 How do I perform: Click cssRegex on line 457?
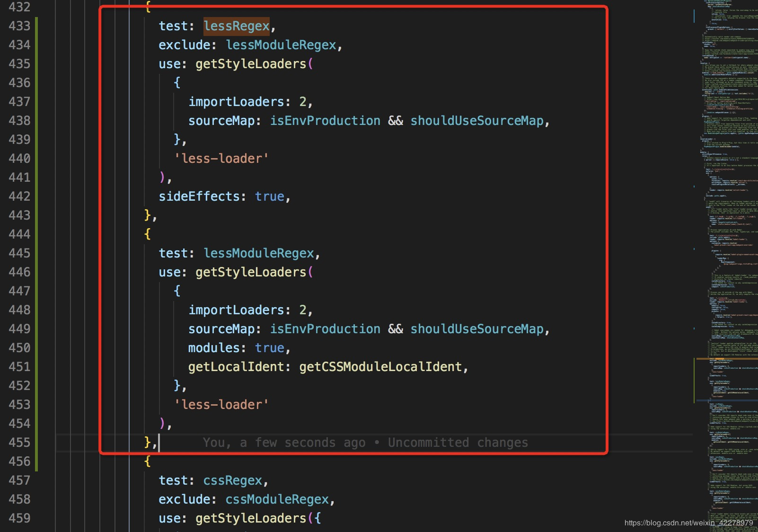click(233, 480)
